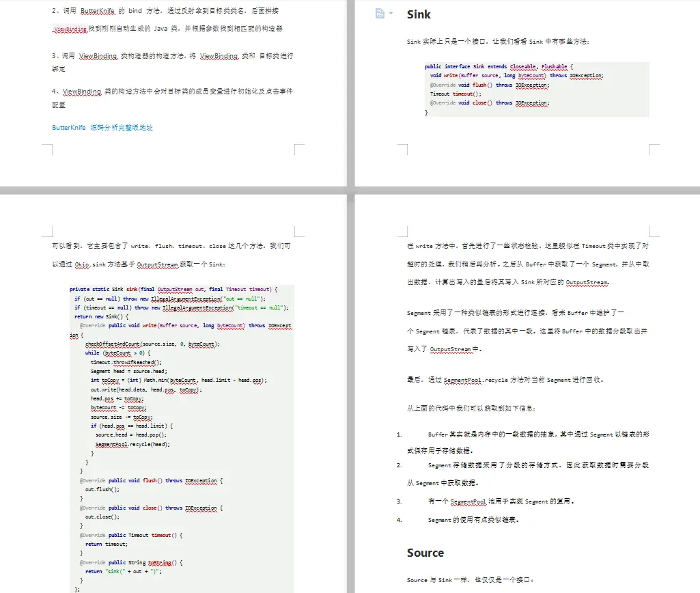700x593 pixels.
Task: Click the interface line "void write(Buffer source, long byteCount)"
Action: [516, 76]
